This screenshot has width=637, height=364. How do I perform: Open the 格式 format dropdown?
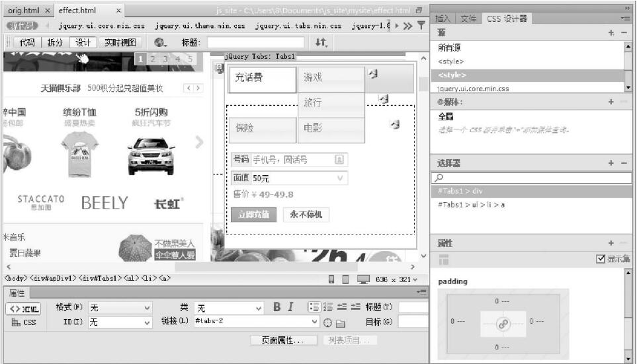(x=120, y=308)
